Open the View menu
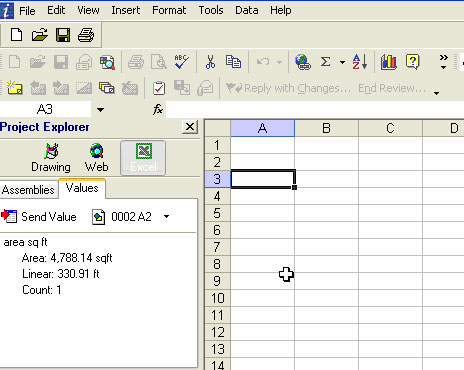 coord(88,10)
